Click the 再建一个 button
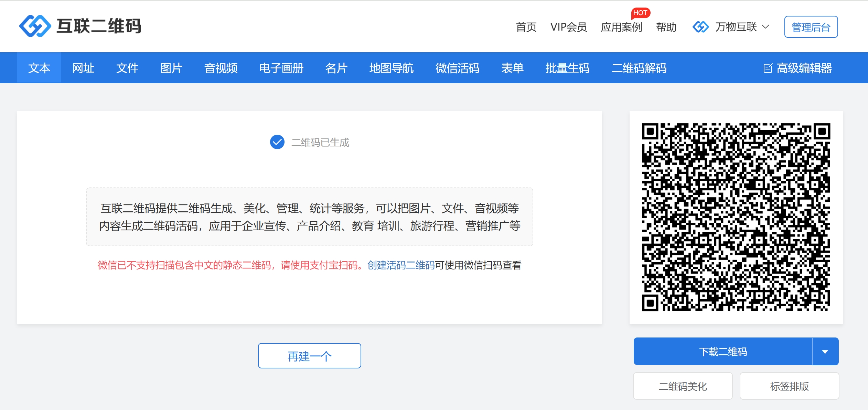The height and width of the screenshot is (410, 868). click(x=310, y=356)
